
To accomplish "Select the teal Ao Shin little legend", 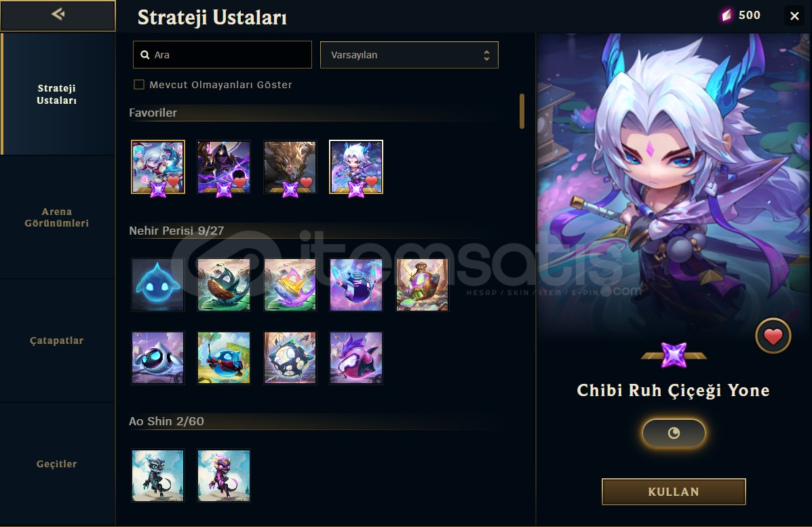I will 158,475.
